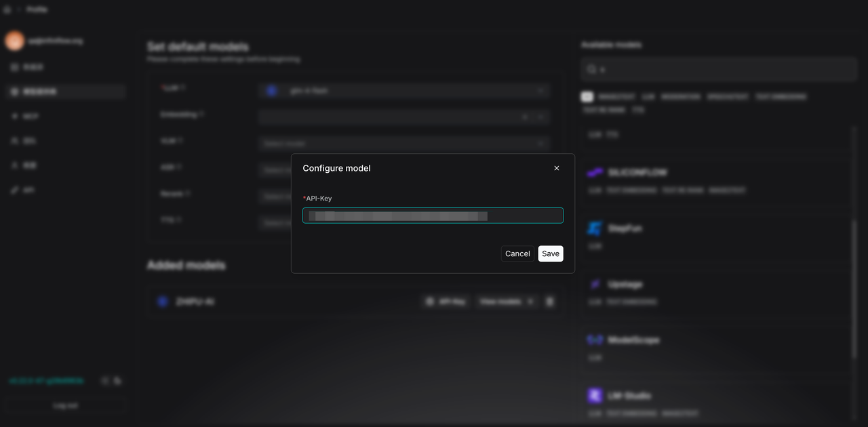This screenshot has height=427, width=868.
Task: Select the All filter tag
Action: pyautogui.click(x=587, y=97)
